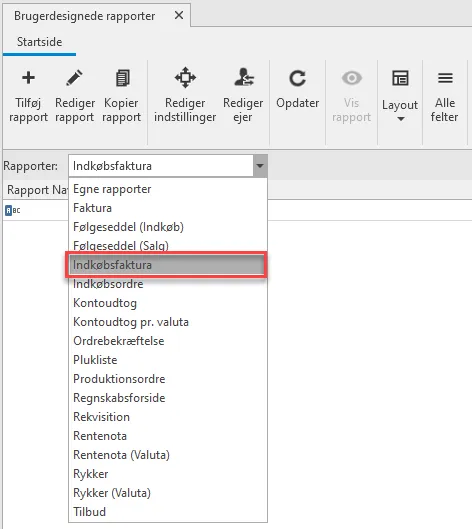
Task: Select Ordrebekræftelse in the dropdown
Action: (x=168, y=341)
